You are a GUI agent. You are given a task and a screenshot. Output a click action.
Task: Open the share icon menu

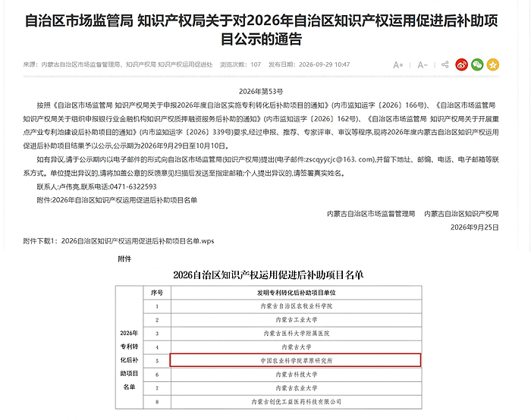tap(445, 64)
